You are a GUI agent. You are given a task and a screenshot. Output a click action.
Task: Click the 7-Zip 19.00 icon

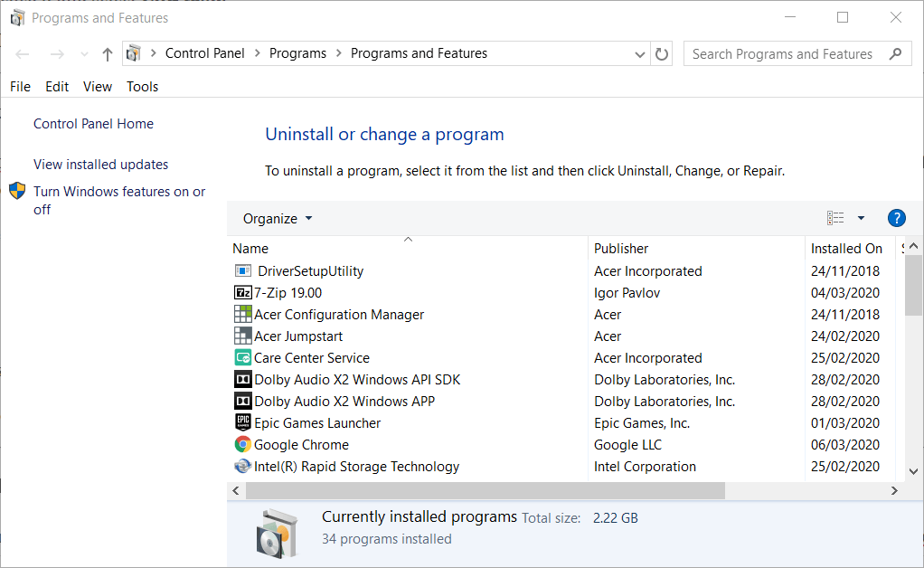[242, 293]
